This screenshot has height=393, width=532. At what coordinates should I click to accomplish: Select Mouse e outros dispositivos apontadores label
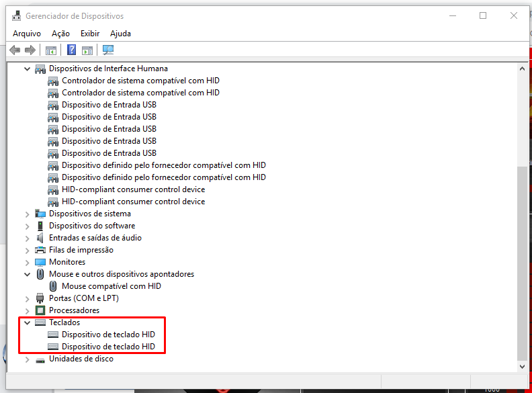point(122,274)
